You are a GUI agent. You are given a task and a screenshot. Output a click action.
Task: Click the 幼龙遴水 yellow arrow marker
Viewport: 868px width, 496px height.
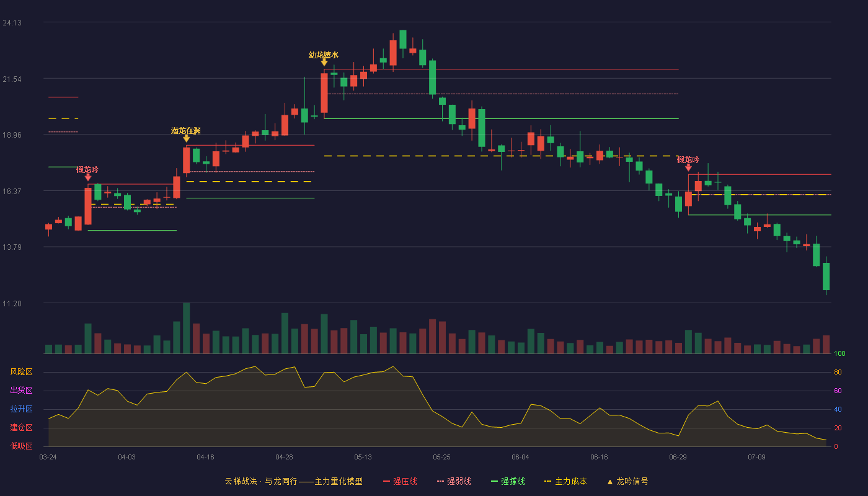tap(324, 63)
